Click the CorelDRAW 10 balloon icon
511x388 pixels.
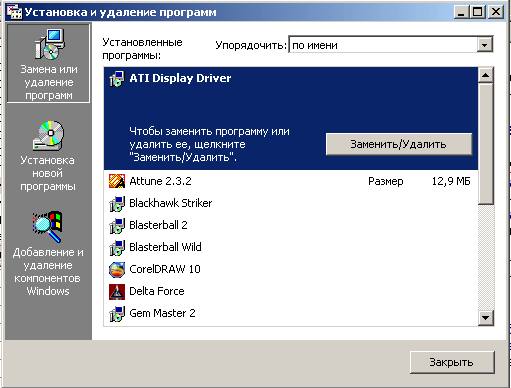click(x=117, y=269)
